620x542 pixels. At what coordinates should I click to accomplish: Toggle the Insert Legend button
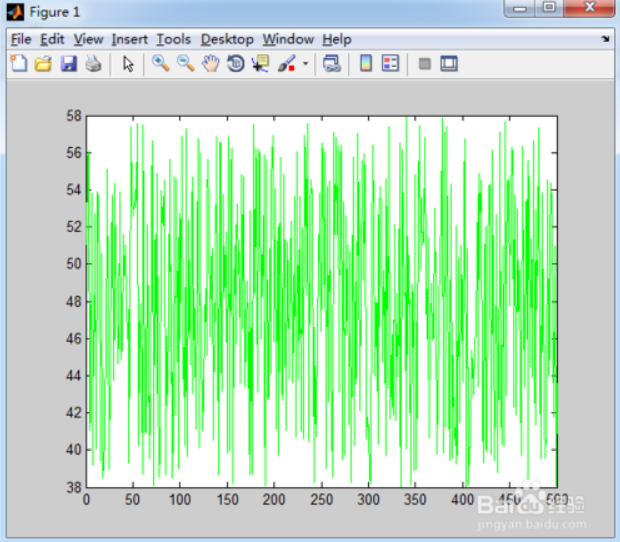(x=391, y=64)
